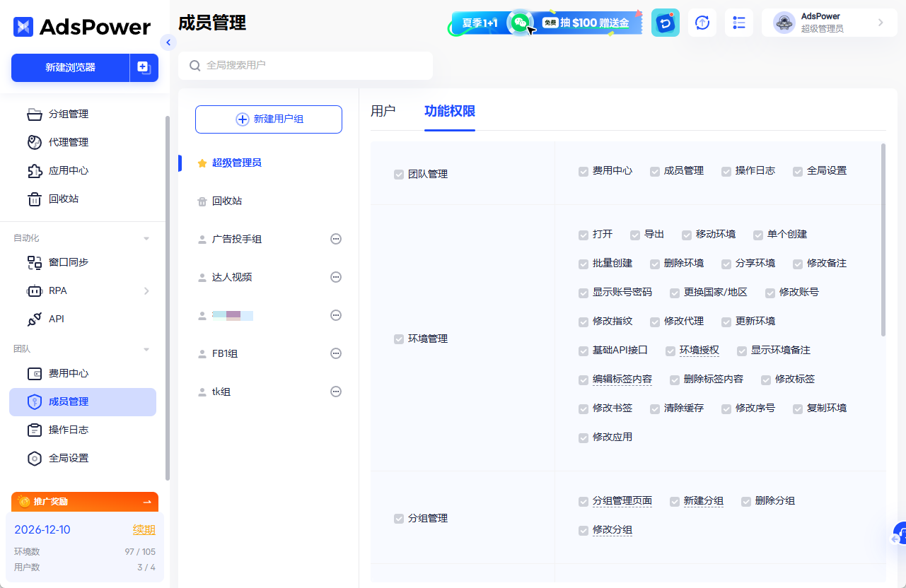Open the task list icon in header

(739, 23)
